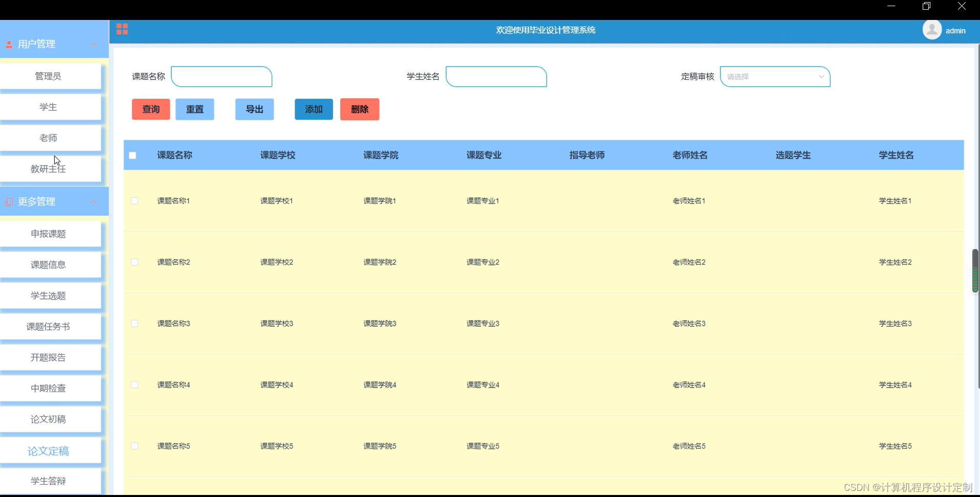
Task: Click cell 老师姓名2
Action: (x=689, y=262)
